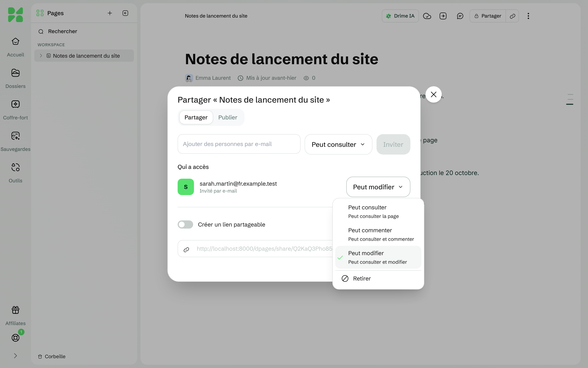
Task: Open Outils section
Action: 15,173
